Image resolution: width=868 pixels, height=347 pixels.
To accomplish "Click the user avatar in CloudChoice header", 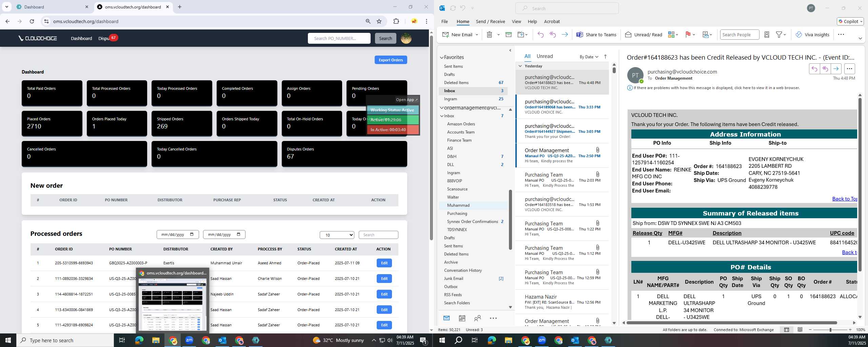I will click(x=406, y=38).
